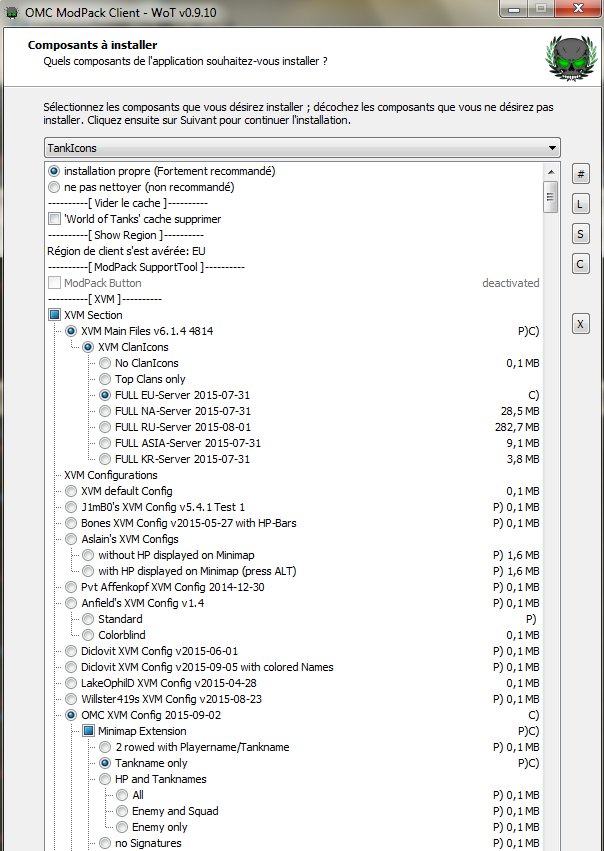
Task: Choose J1mB0's XVM Config v5.4.1
Action: (71, 507)
